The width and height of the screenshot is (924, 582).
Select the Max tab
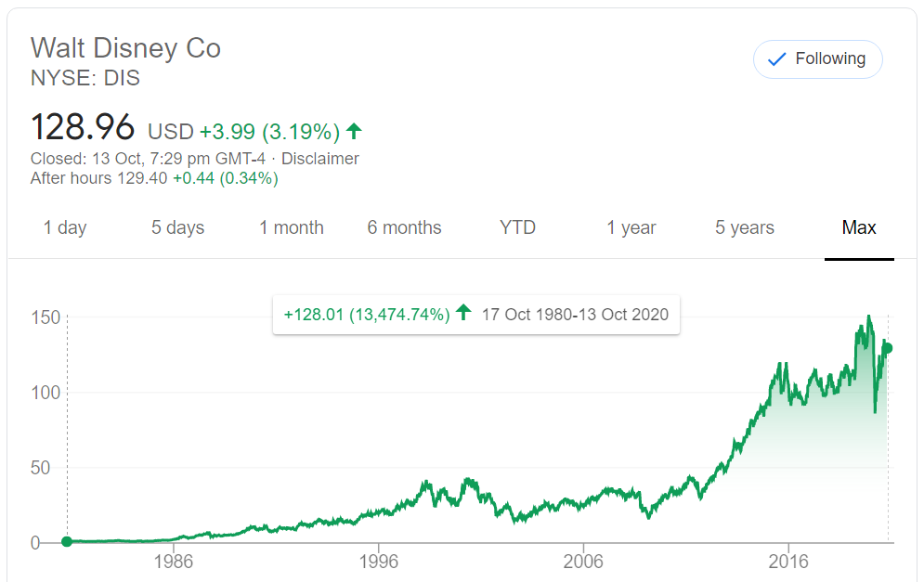(859, 227)
